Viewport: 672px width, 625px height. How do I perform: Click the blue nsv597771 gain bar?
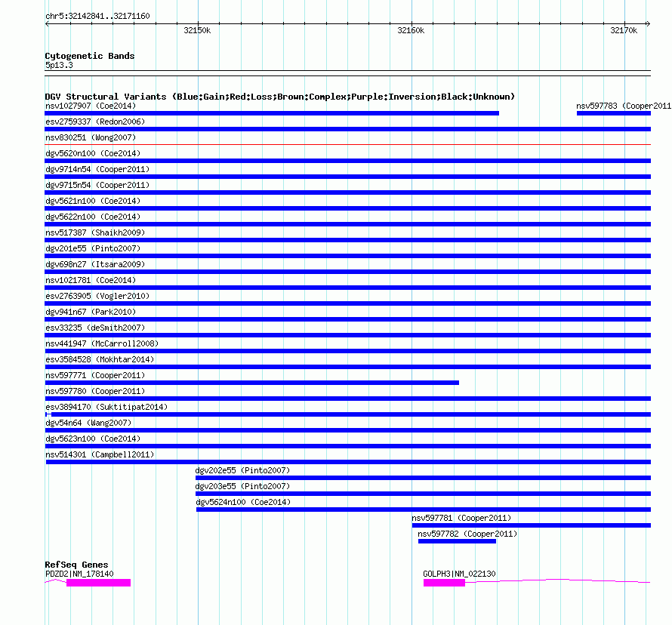pyautogui.click(x=252, y=383)
